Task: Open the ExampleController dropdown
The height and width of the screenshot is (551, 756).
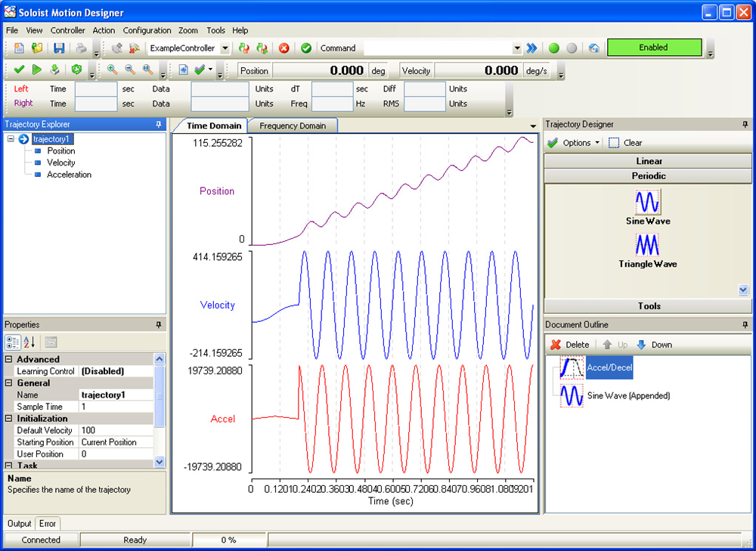Action: [x=225, y=48]
